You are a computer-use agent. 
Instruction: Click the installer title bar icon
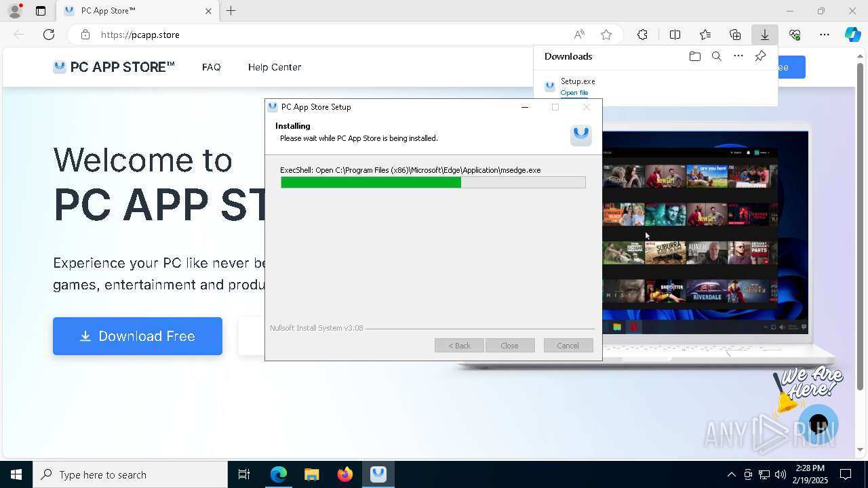click(x=273, y=107)
